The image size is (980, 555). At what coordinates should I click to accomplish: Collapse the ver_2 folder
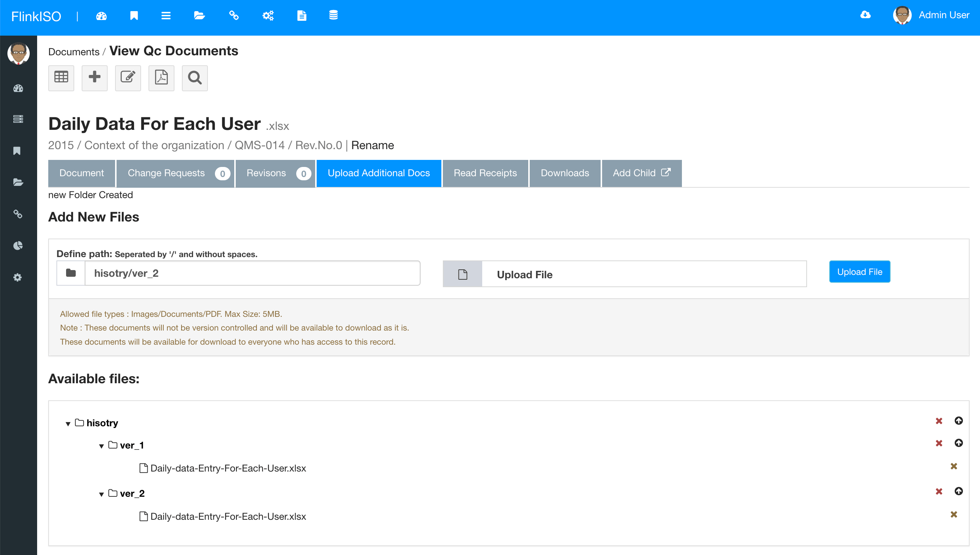(101, 495)
